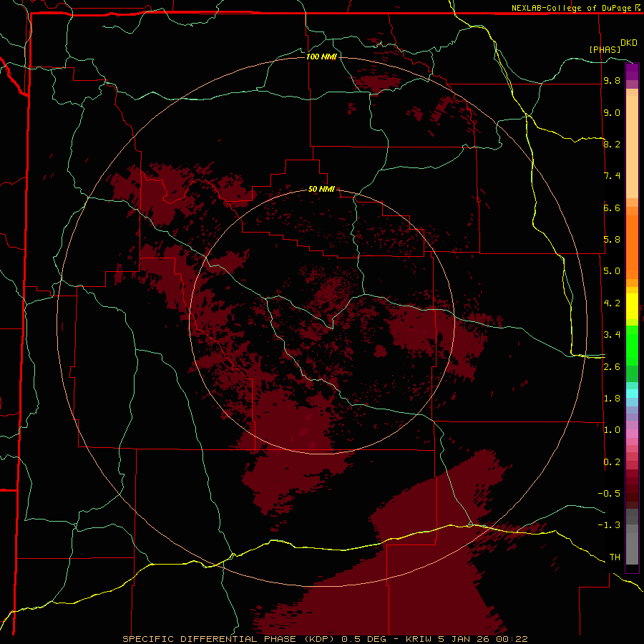The image size is (644, 644).
Task: Click the Specific Differential Phase (KDP) title text
Action: [228, 639]
